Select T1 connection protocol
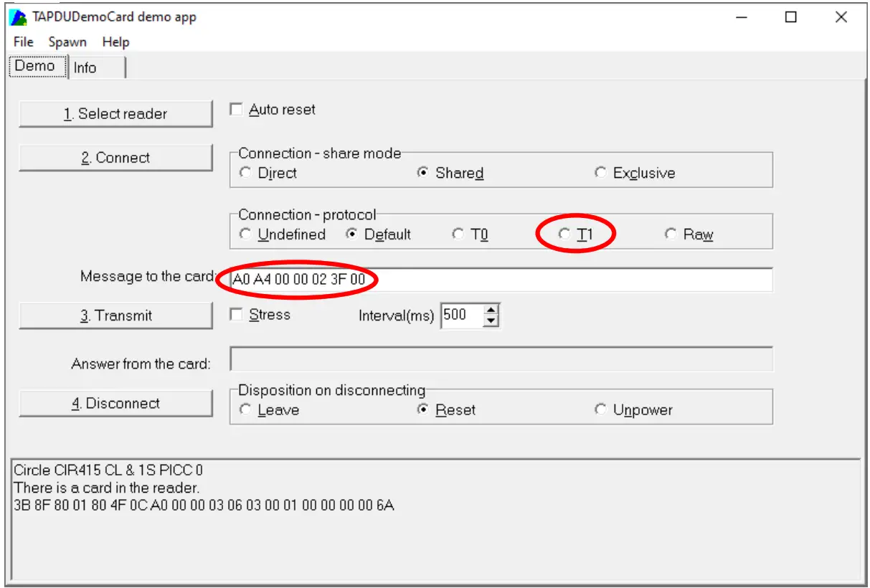The image size is (870, 588). point(576,234)
